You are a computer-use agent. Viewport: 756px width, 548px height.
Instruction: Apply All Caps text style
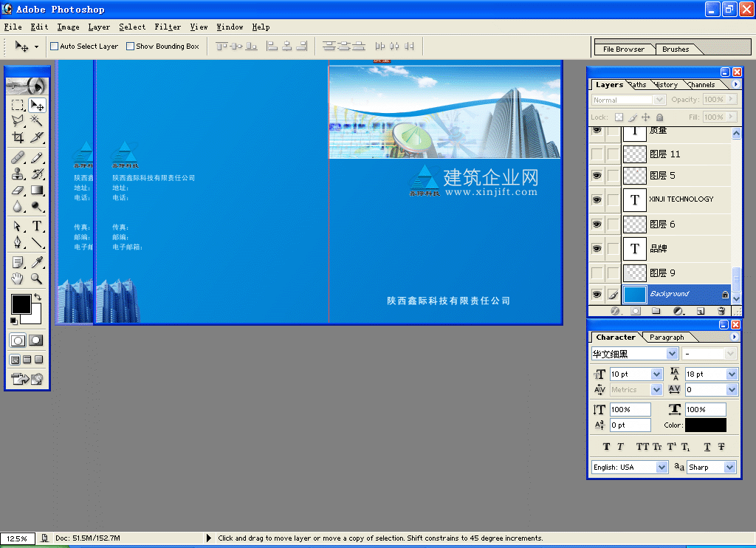pos(642,447)
